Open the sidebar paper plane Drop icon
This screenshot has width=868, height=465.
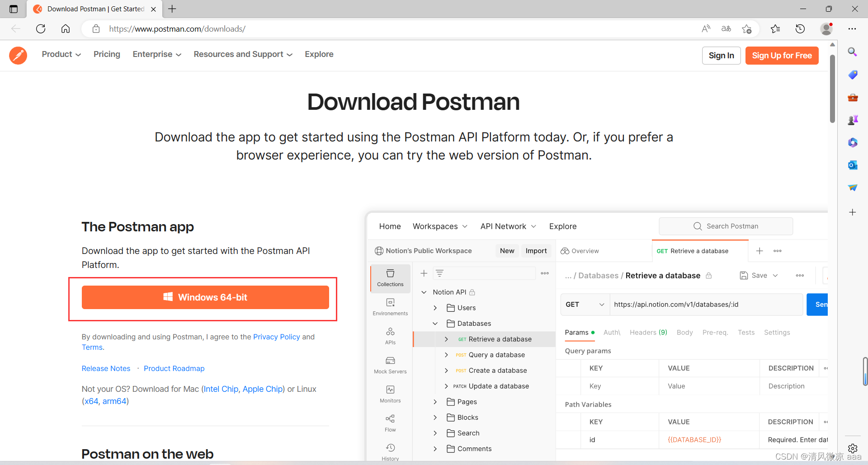click(x=853, y=188)
